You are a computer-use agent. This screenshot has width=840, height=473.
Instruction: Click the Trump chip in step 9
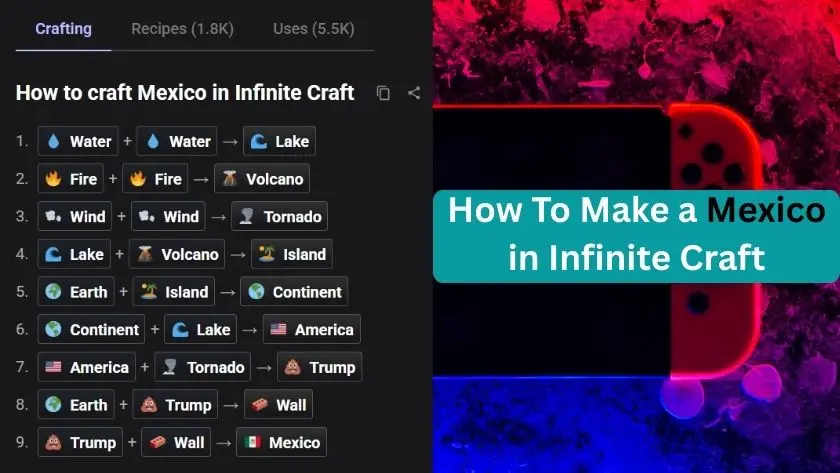80,442
